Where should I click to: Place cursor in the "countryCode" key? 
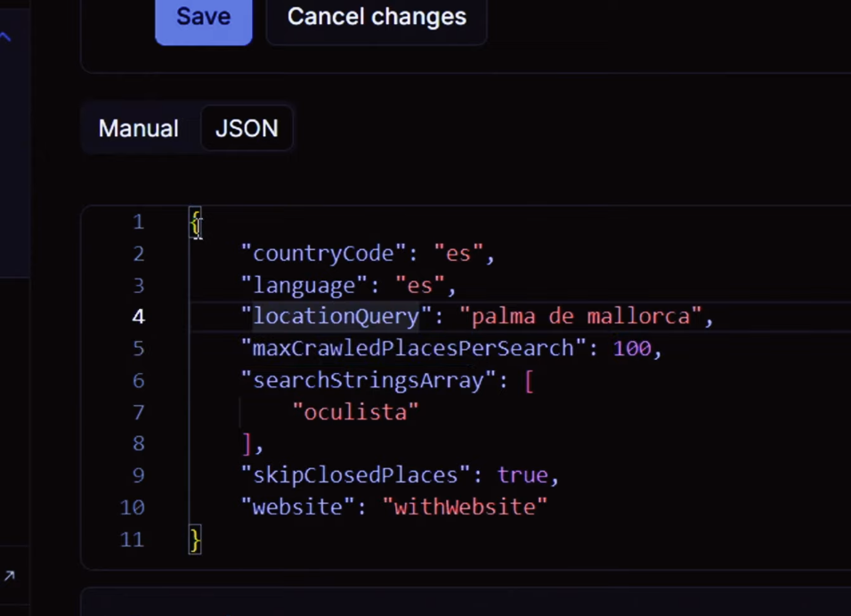(323, 254)
